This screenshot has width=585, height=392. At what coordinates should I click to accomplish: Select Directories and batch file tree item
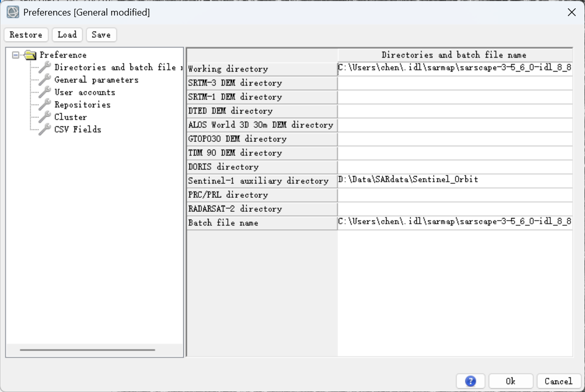point(118,67)
